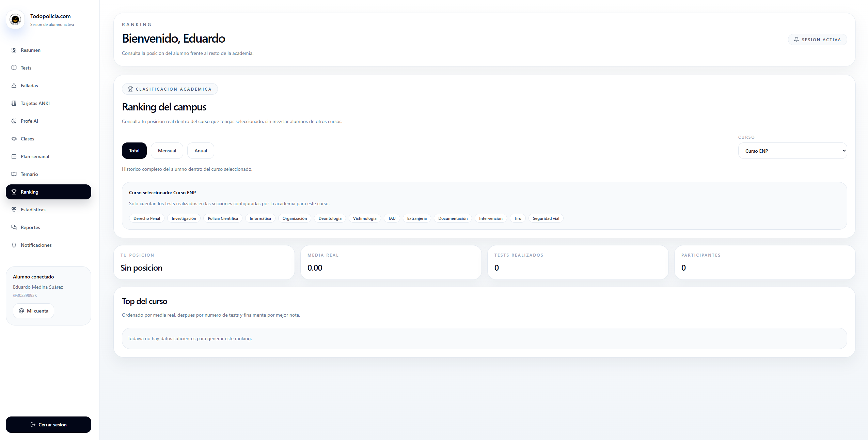
Task: Click the Intervención section chip
Action: (x=491, y=218)
